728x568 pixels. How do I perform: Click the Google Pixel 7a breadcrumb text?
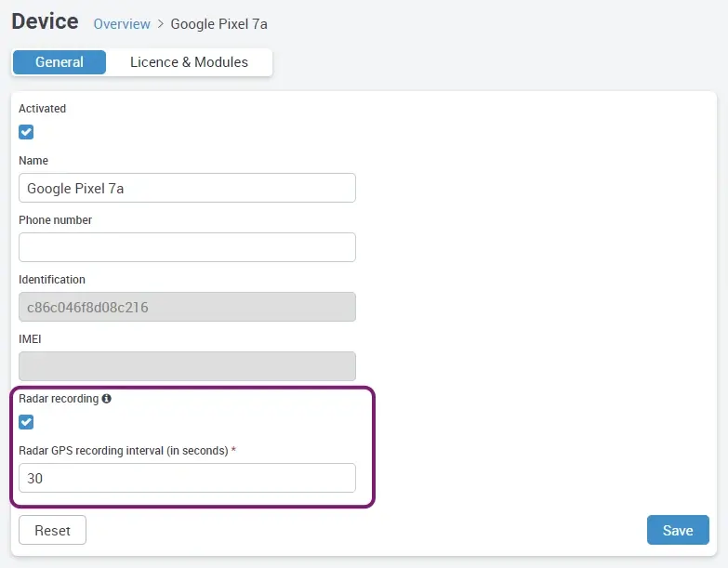click(218, 23)
